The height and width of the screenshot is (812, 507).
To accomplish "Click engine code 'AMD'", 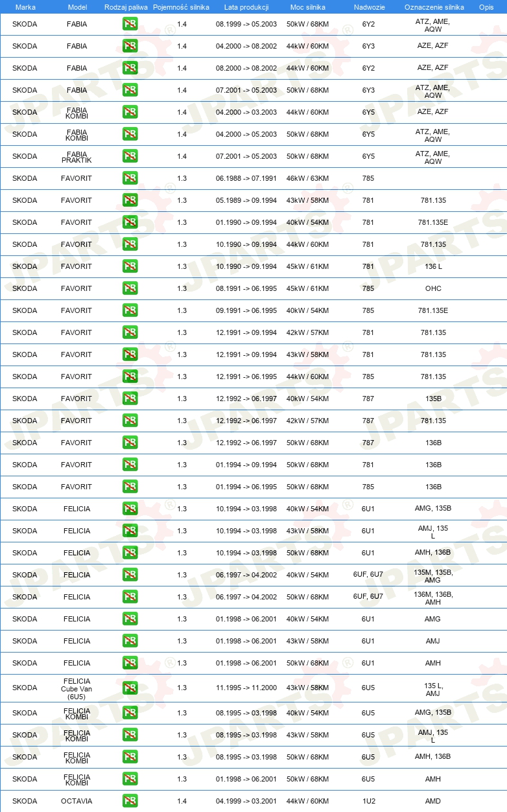I will (x=433, y=801).
